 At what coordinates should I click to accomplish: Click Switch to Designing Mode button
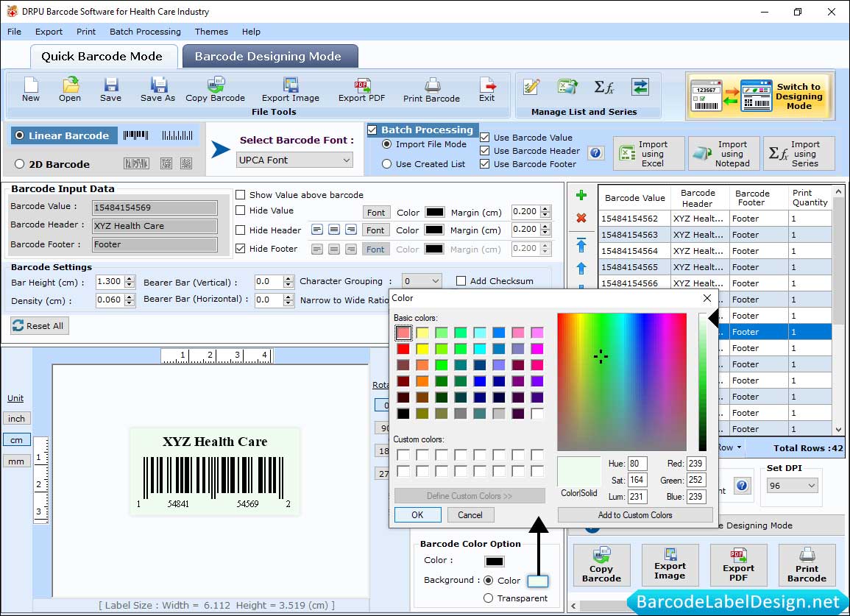(759, 96)
